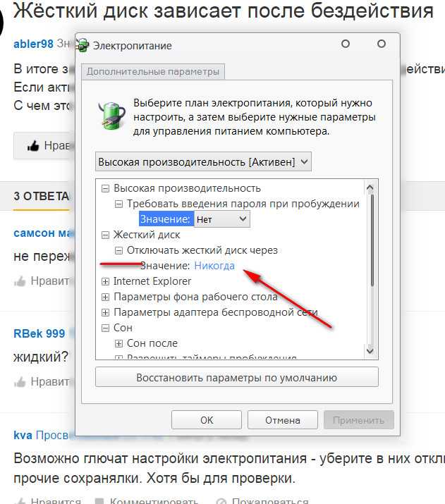The width and height of the screenshot is (445, 504).
Task: Open the power plan dropdown 'Высокая производительность [Активен]'
Action: [x=203, y=161]
